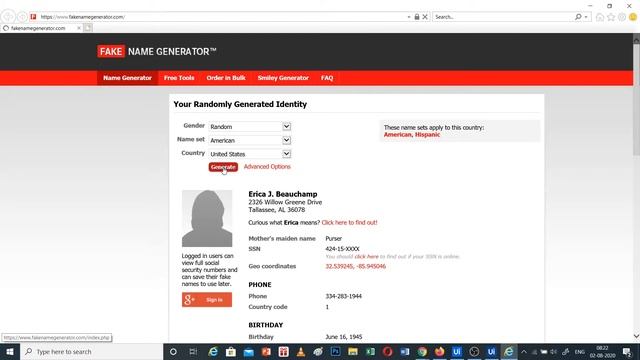Click the ENG language indicator
Viewport: 640px width, 360px height.
(580, 351)
